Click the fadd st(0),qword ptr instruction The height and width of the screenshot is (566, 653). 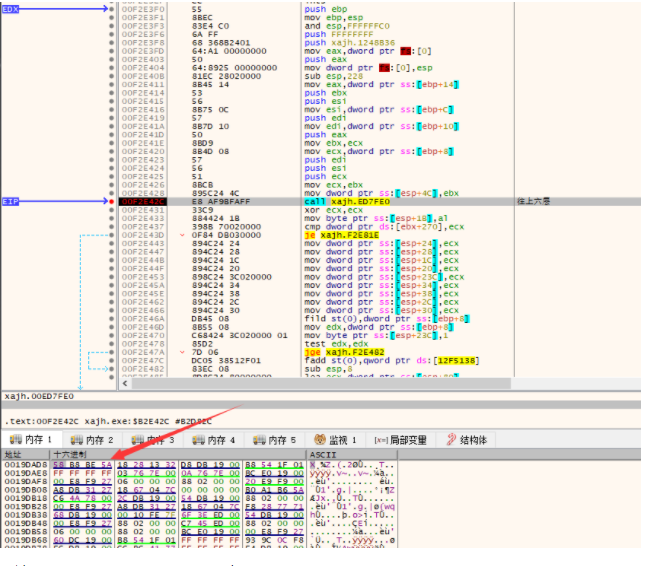click(x=391, y=360)
